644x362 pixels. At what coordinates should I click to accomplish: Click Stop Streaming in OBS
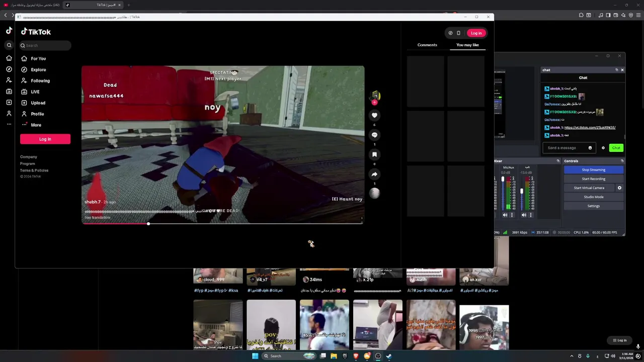(x=594, y=170)
